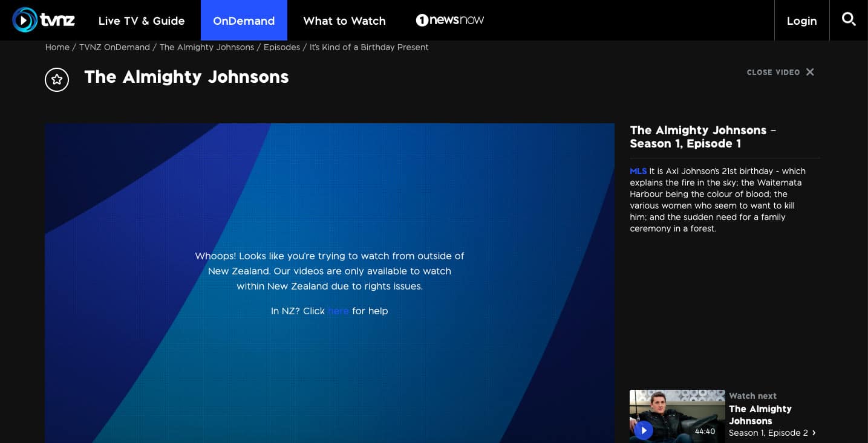This screenshot has width=868, height=443.
Task: Select the OnDemand tab
Action: point(244,21)
